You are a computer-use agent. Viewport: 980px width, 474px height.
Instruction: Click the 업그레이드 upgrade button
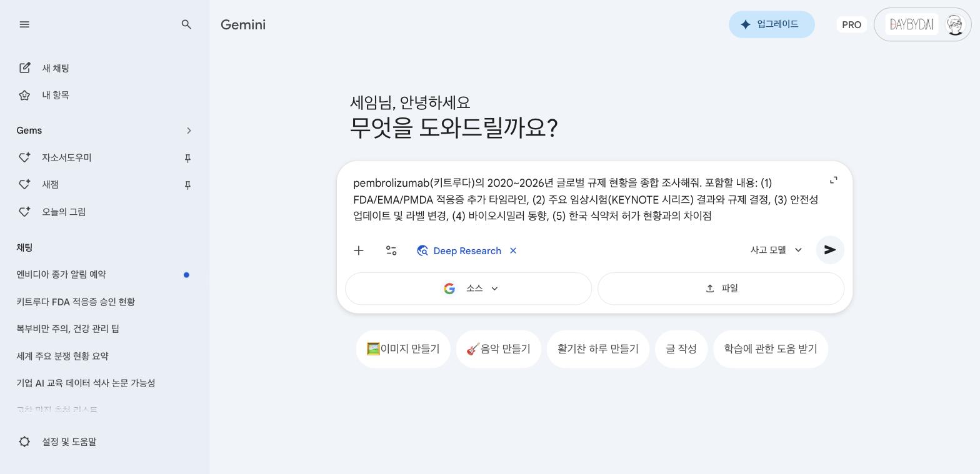[772, 24]
